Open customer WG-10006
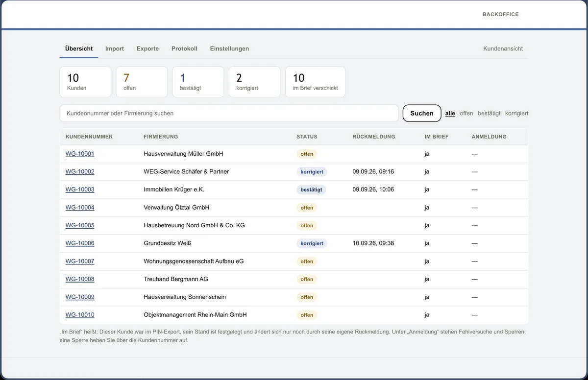This screenshot has width=588, height=380. pos(80,243)
